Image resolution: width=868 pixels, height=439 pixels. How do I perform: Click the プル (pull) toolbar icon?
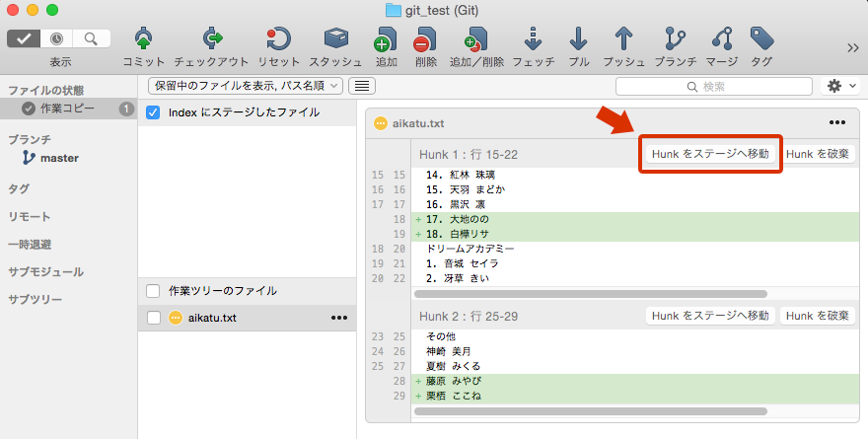click(x=578, y=38)
